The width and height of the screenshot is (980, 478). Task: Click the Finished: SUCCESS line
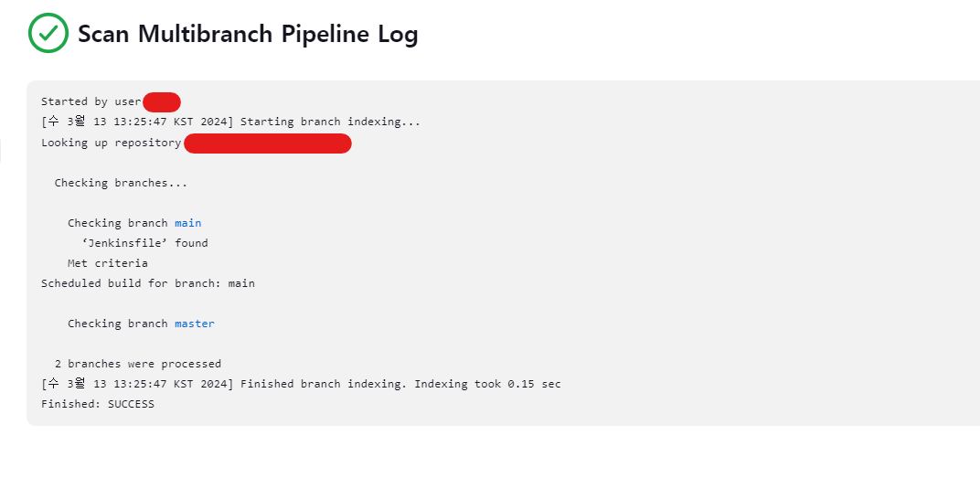point(98,404)
